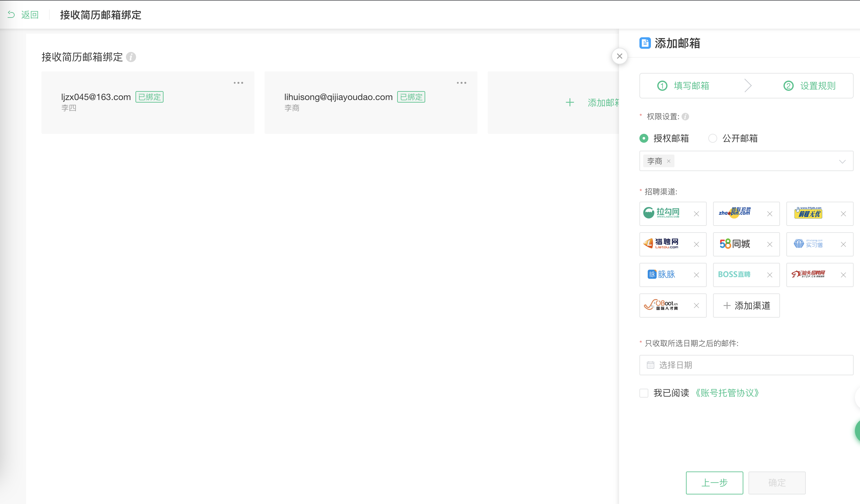This screenshot has width=860, height=504.
Task: Expand the authorized user dropdown arrow
Action: click(x=842, y=161)
